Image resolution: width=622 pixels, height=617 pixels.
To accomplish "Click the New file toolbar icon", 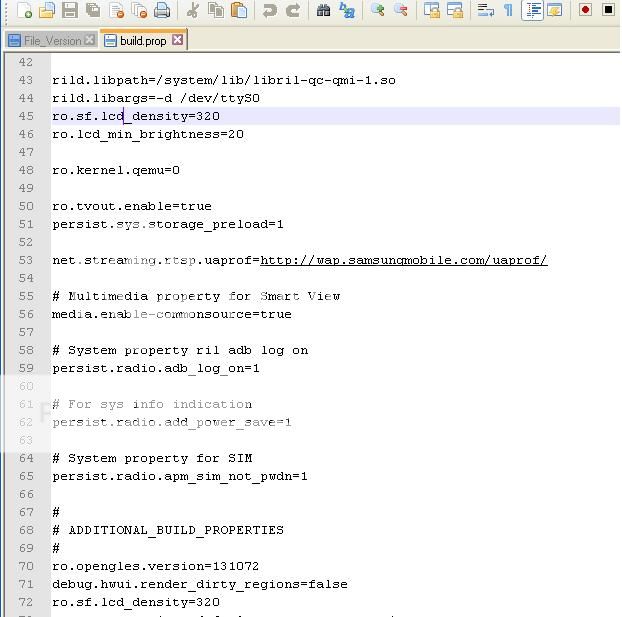I will tap(24, 11).
